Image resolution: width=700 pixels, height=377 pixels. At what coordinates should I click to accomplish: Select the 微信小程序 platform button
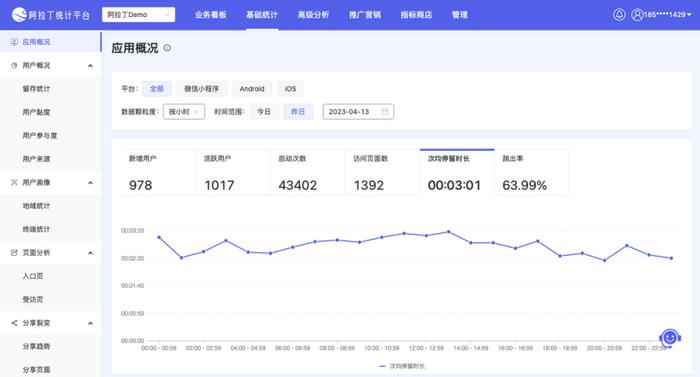click(201, 88)
